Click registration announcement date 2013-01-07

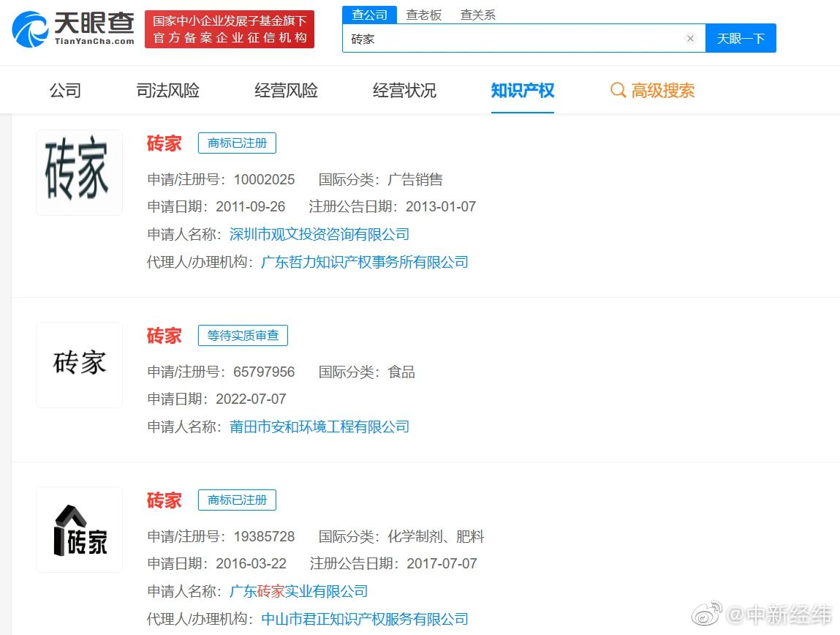441,207
